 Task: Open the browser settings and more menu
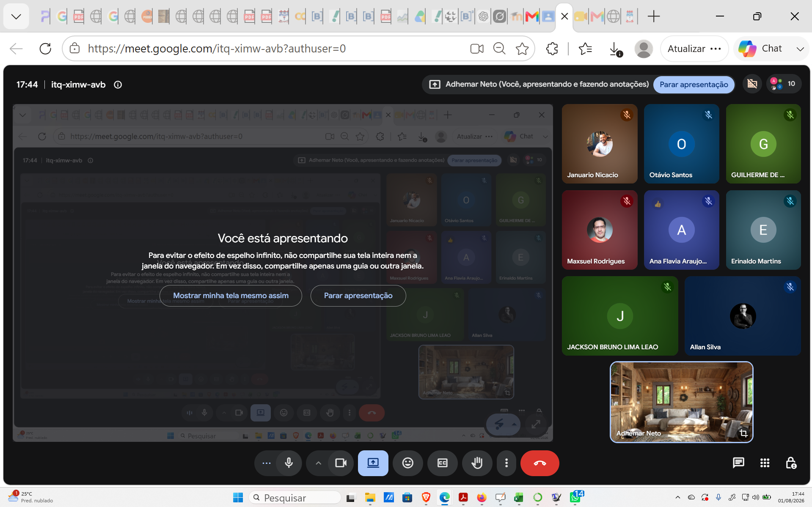point(716,49)
